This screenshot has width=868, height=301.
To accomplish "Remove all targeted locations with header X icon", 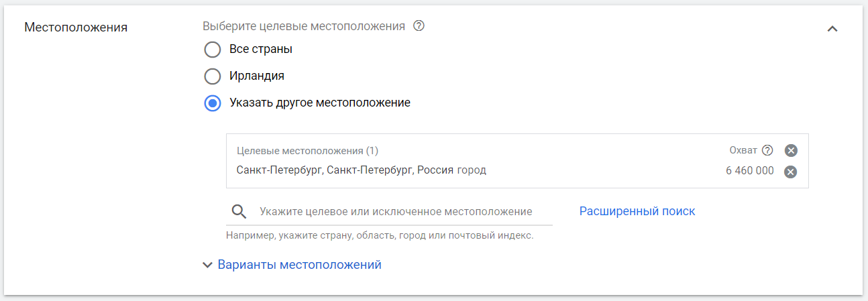I will (791, 150).
